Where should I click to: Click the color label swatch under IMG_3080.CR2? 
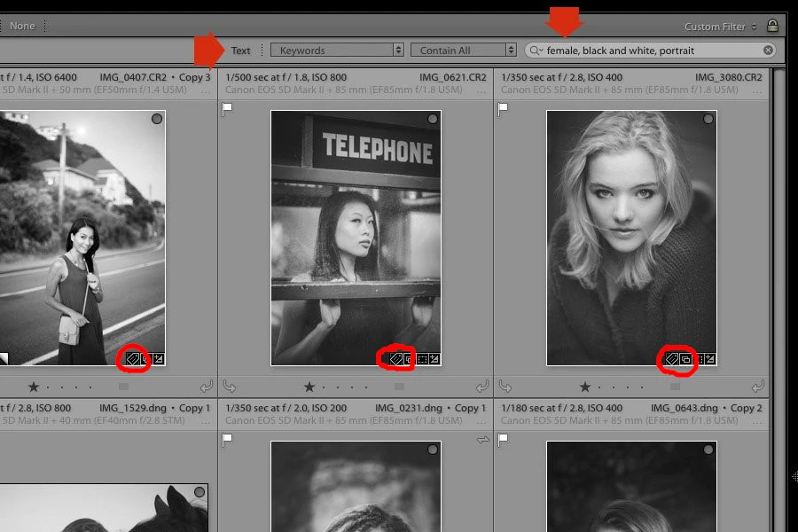[x=676, y=387]
